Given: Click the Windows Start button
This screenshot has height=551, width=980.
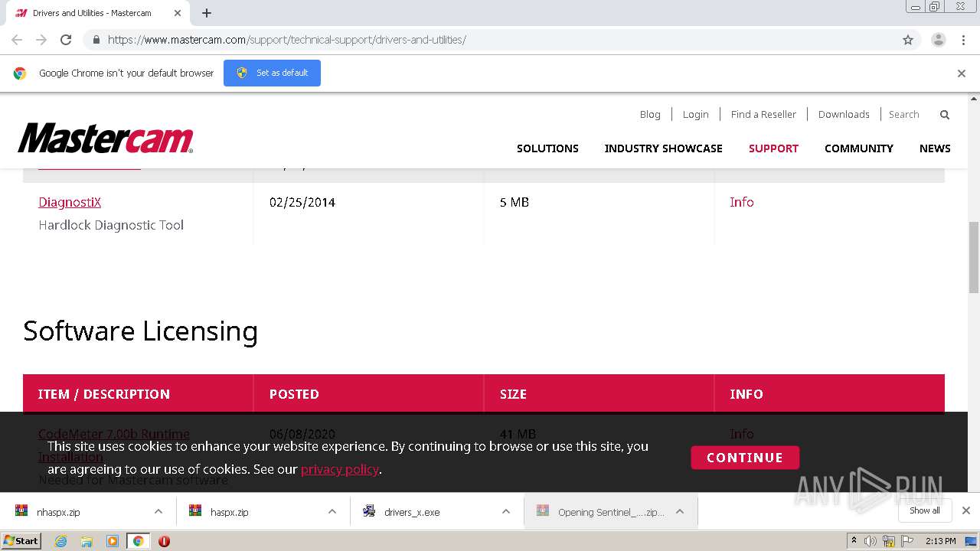Looking at the screenshot, I should (21, 541).
